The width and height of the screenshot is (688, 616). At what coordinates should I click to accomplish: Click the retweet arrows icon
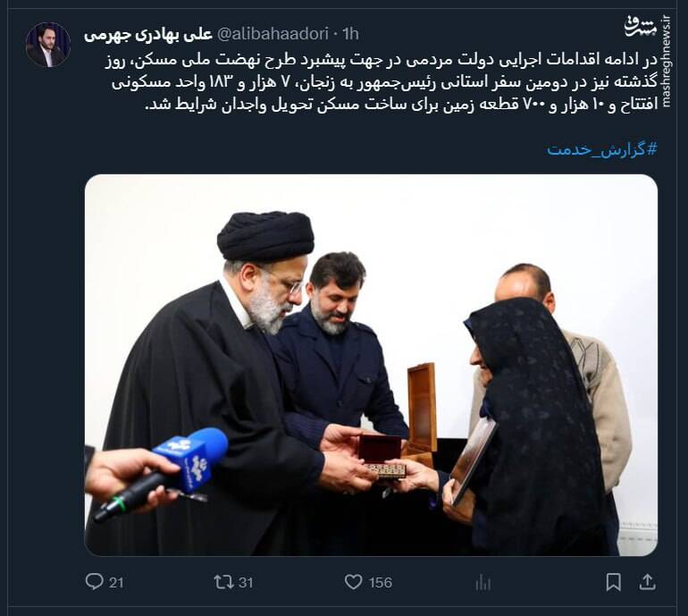222,582
